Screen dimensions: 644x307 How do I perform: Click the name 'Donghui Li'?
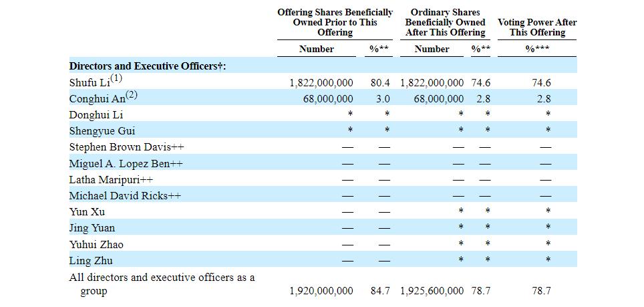pos(96,115)
